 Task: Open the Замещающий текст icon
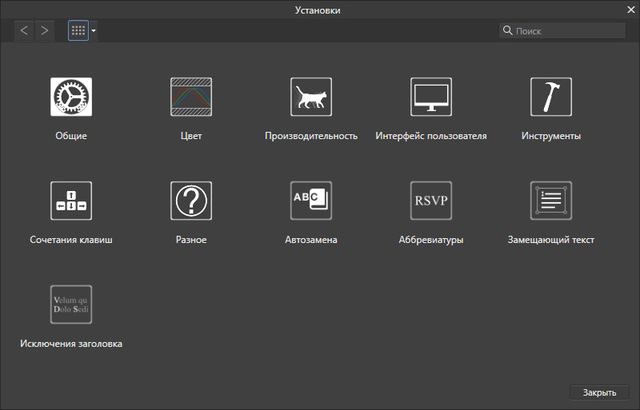(551, 201)
